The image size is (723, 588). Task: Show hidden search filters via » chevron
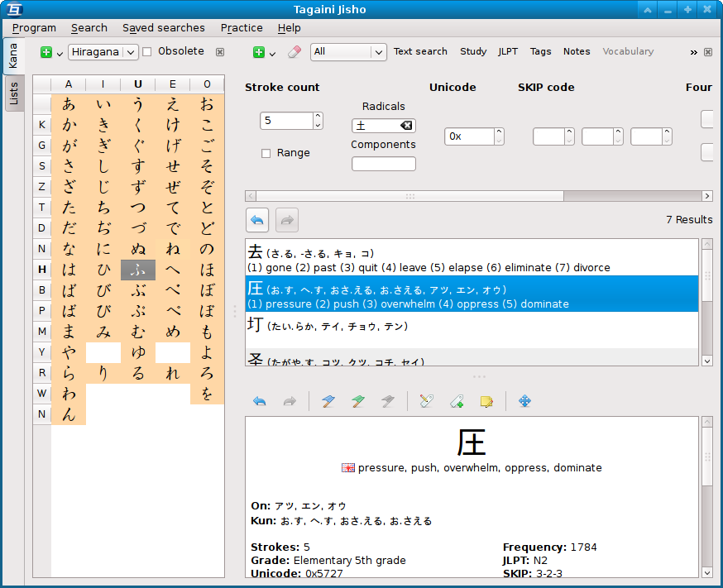click(693, 53)
